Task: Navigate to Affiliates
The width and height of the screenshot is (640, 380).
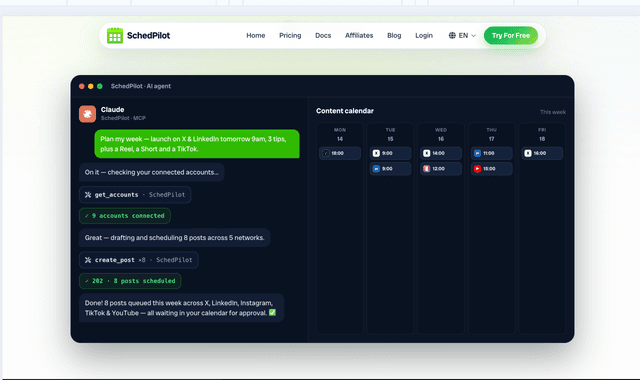Action: (359, 36)
